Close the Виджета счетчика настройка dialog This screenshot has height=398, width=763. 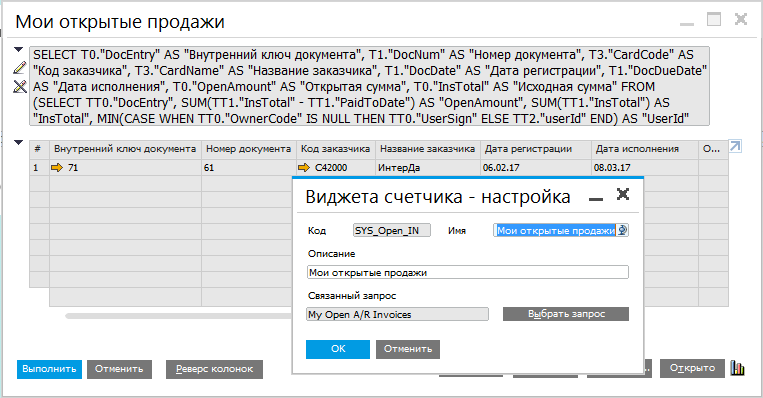tap(623, 194)
